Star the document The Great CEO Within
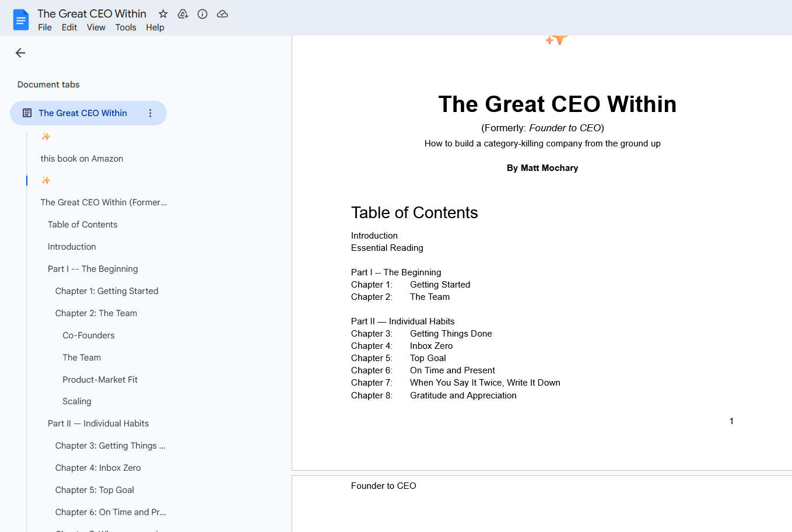The height and width of the screenshot is (532, 792). 163,14
